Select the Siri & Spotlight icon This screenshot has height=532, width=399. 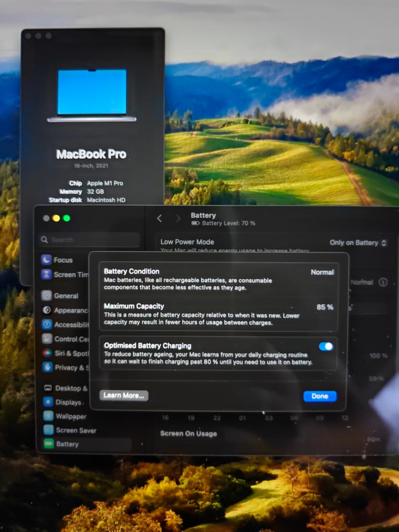[47, 353]
